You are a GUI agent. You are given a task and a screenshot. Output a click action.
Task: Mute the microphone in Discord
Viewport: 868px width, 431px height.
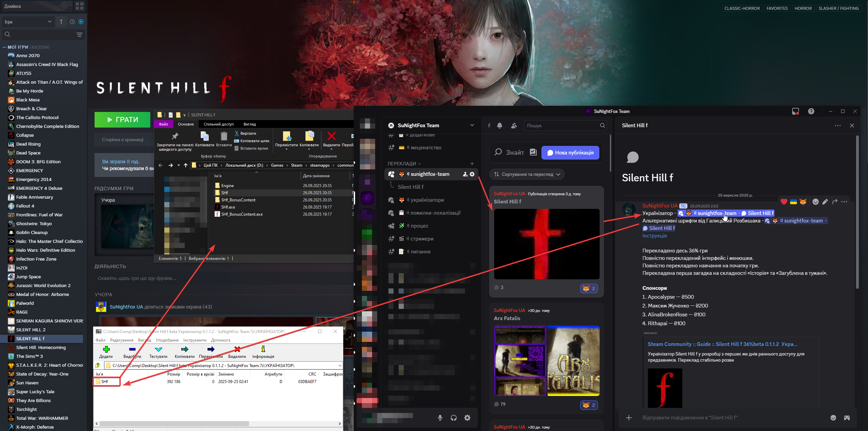point(440,418)
